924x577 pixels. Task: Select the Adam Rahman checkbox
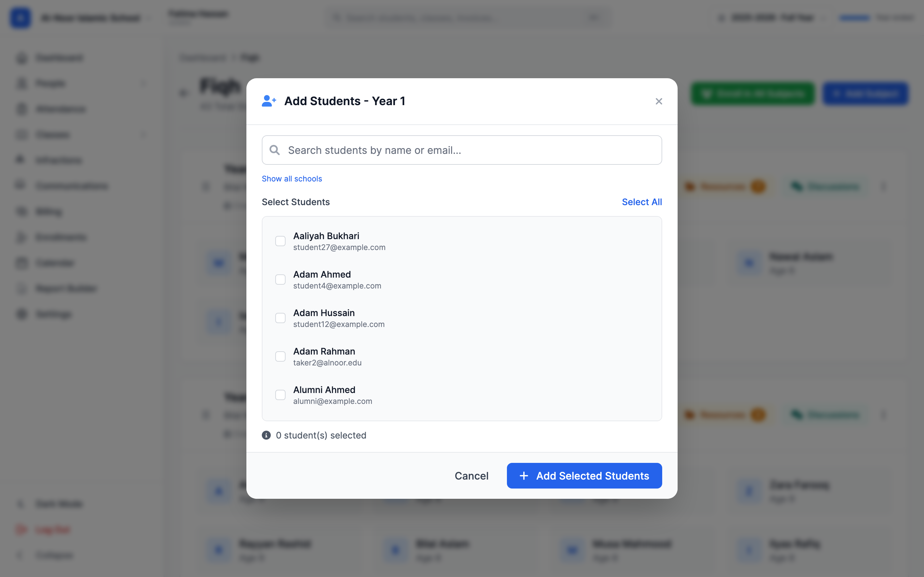280,356
